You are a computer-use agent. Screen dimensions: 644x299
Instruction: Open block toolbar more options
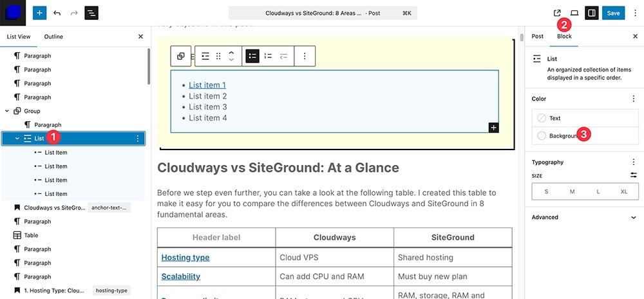point(305,56)
